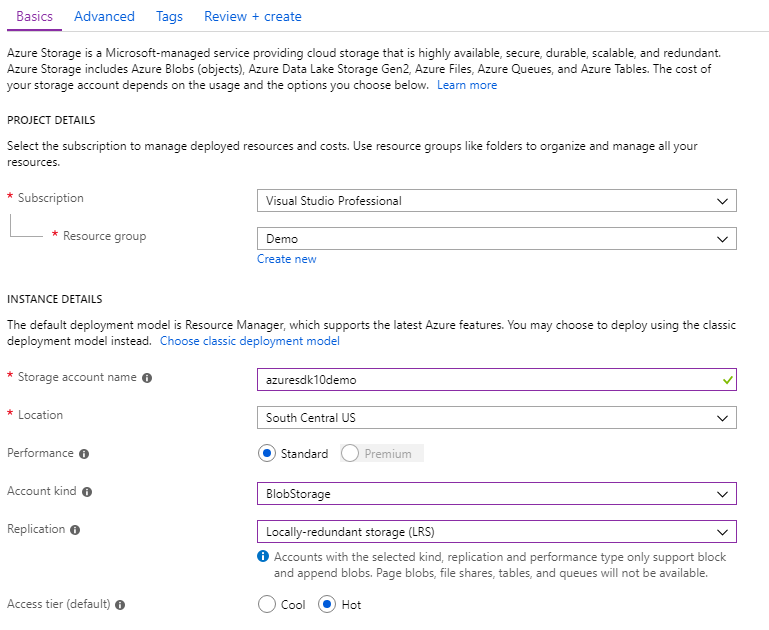The height and width of the screenshot is (630, 769).
Task: Select Premium performance option
Action: (x=350, y=454)
